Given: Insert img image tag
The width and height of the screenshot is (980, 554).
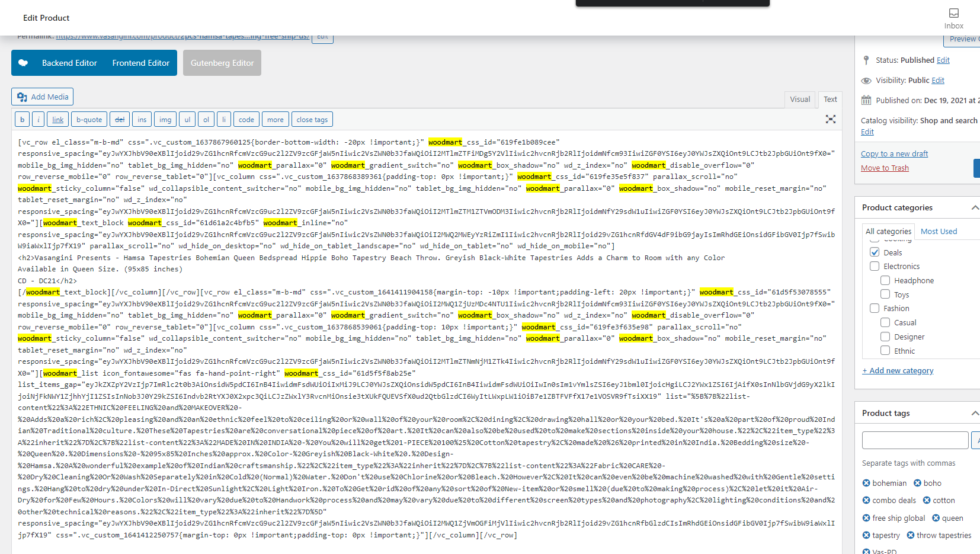Looking at the screenshot, I should (165, 119).
